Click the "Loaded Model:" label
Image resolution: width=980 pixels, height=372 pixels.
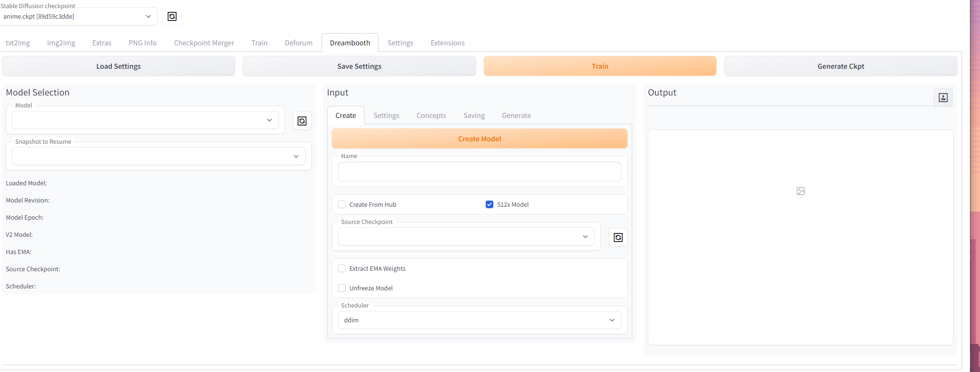tap(26, 183)
